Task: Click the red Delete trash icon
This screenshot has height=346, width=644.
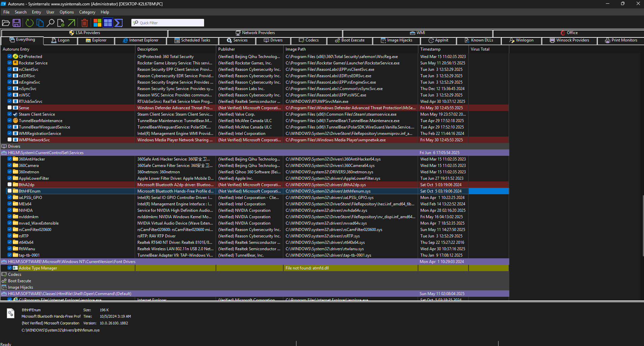Action: (x=85, y=23)
